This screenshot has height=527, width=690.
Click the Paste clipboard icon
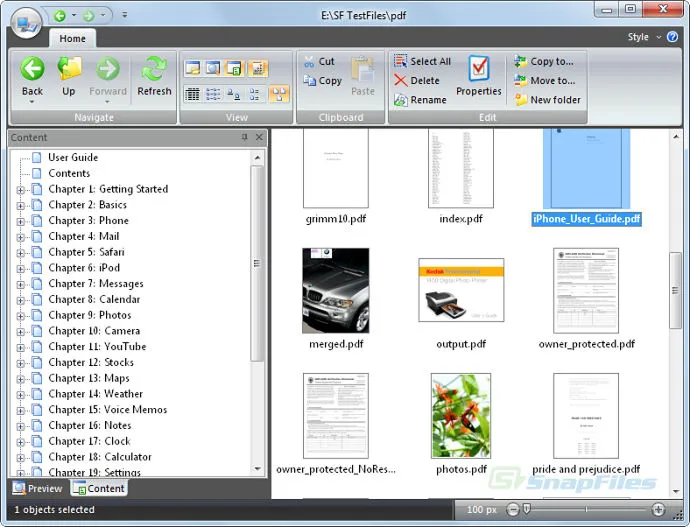click(x=363, y=70)
